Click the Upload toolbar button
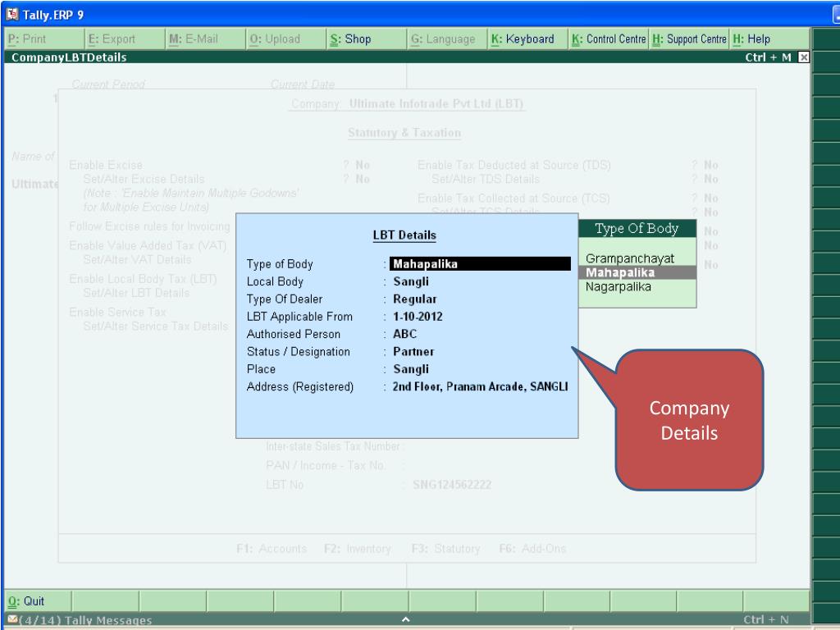 (x=286, y=39)
